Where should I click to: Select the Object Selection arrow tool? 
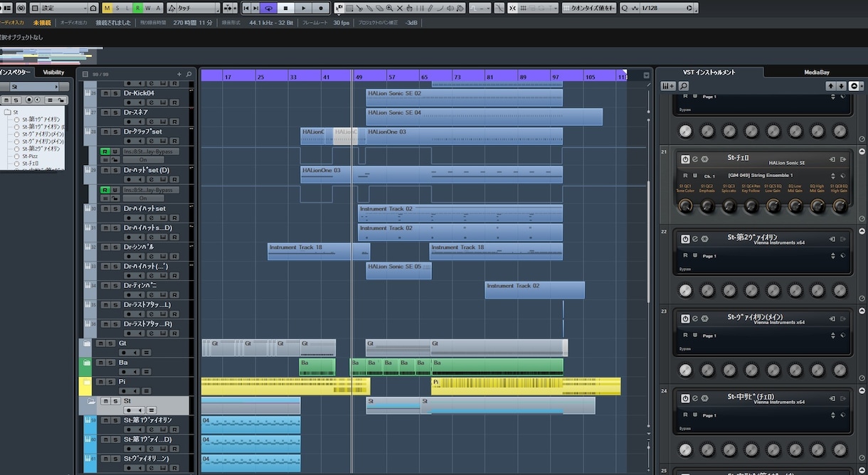(x=339, y=8)
